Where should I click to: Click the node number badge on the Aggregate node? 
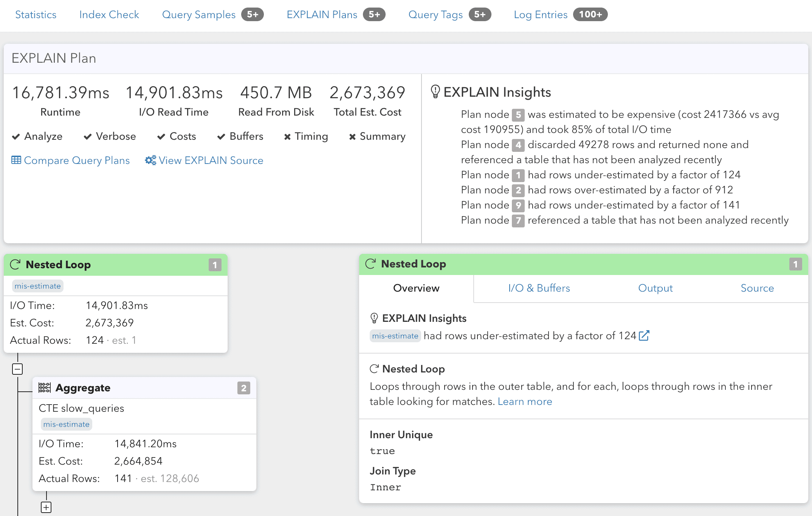click(244, 388)
